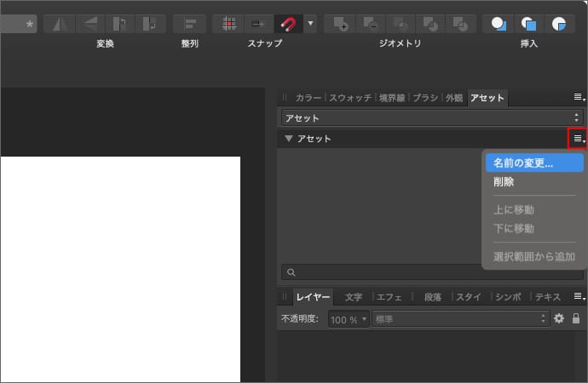Click the first insert (挿入) target icon
The height and width of the screenshot is (383, 588).
coord(499,24)
